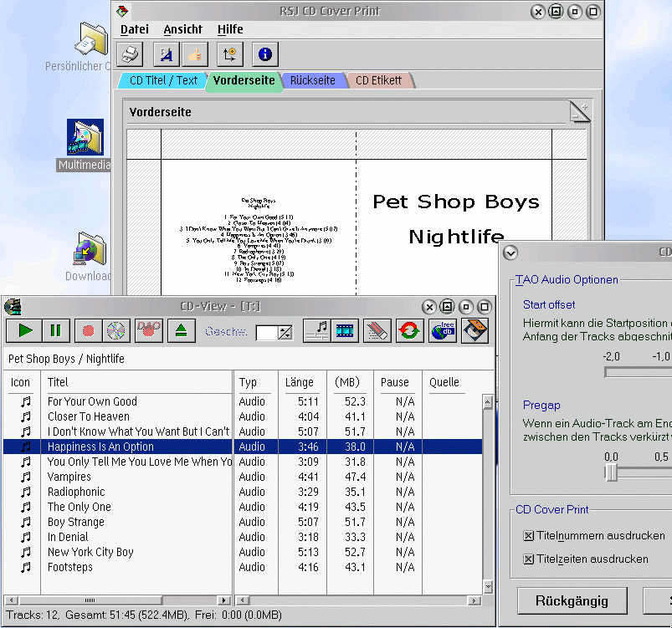Open the Hilfe menu

pos(230,29)
